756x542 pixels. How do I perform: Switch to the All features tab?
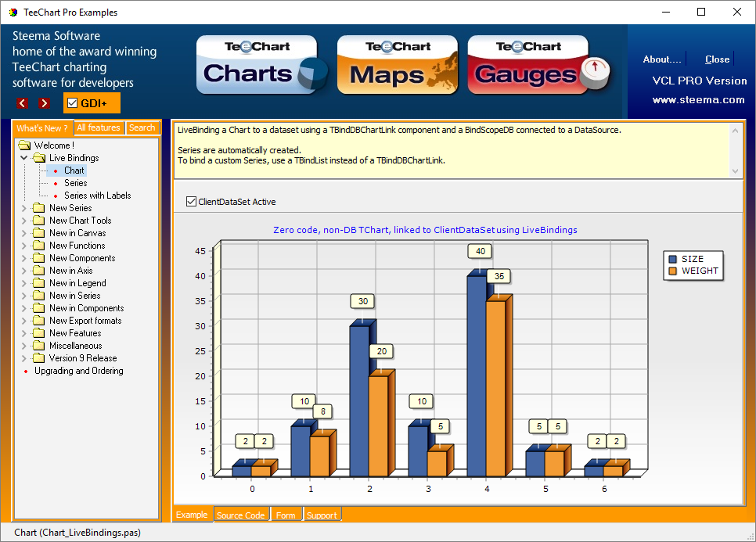tap(99, 127)
